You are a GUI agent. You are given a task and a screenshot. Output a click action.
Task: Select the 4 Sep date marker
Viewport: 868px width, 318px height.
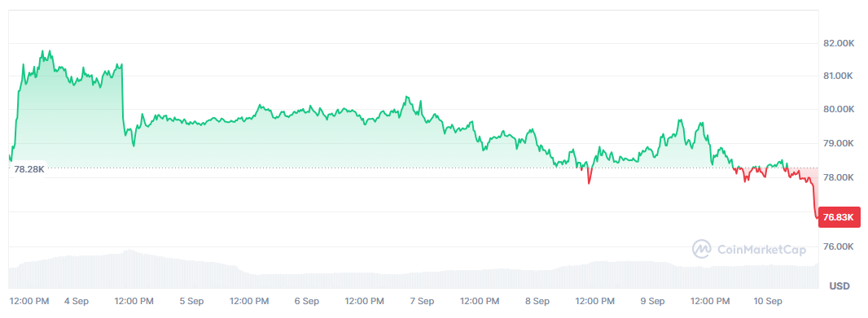[x=77, y=302]
